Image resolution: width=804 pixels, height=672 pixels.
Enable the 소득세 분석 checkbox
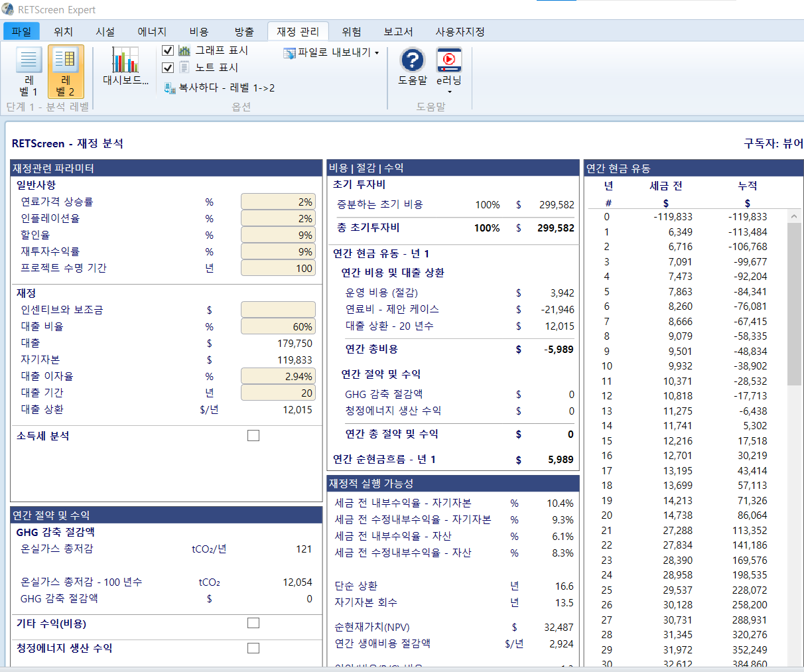point(253,436)
